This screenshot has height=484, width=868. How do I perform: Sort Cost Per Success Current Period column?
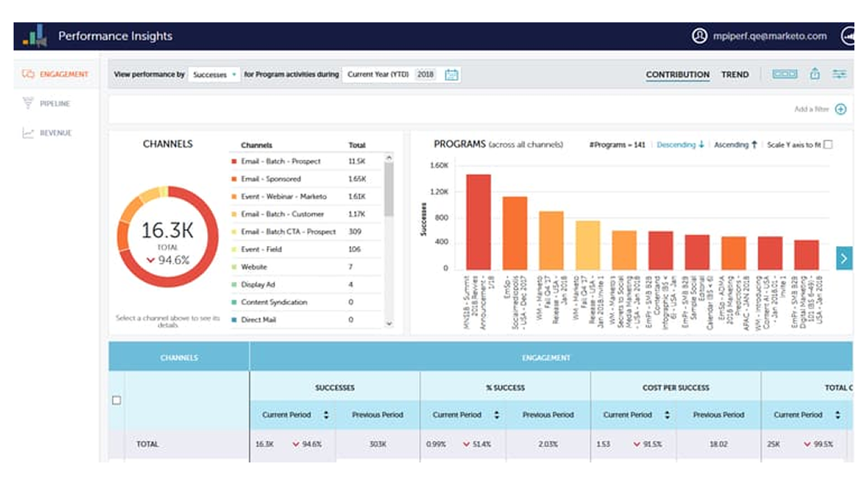pyautogui.click(x=667, y=415)
